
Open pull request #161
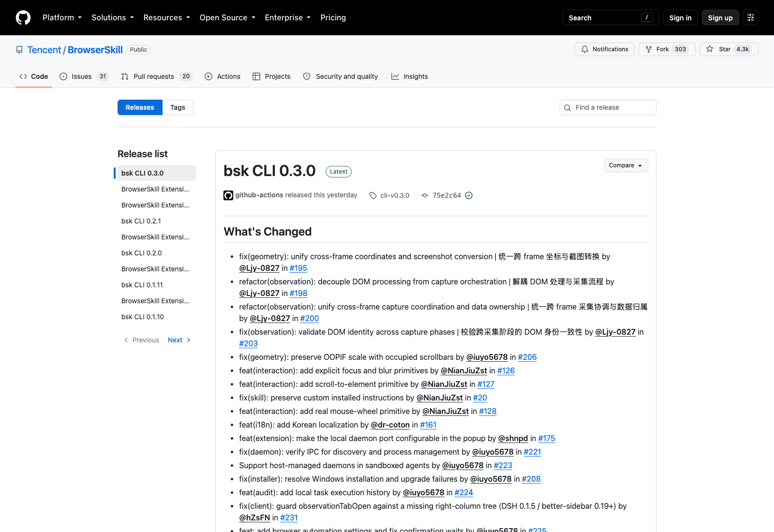tap(428, 425)
